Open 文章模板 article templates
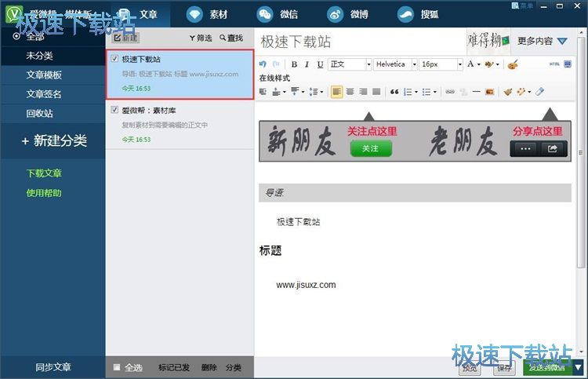 pyautogui.click(x=53, y=75)
